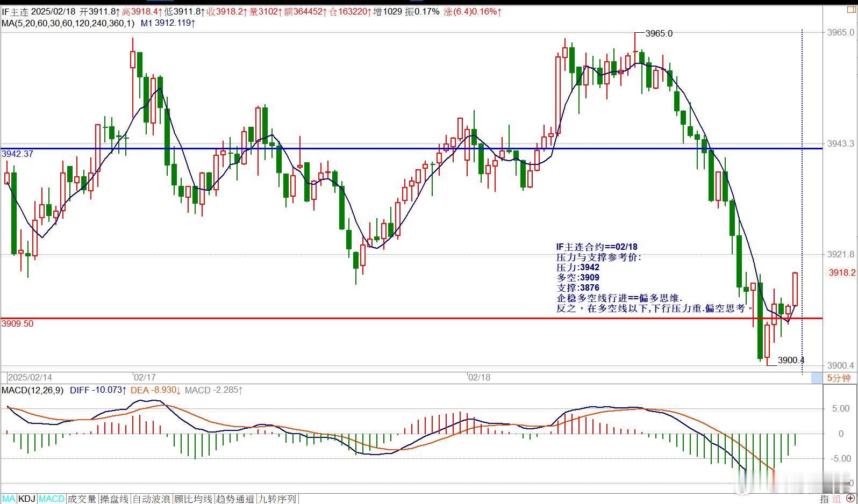
Task: Switch to the MA indicator tab
Action: 9,499
